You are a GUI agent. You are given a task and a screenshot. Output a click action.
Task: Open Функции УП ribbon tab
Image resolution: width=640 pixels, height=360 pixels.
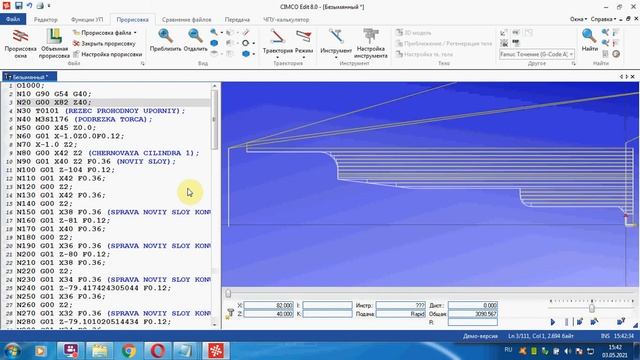tap(87, 20)
